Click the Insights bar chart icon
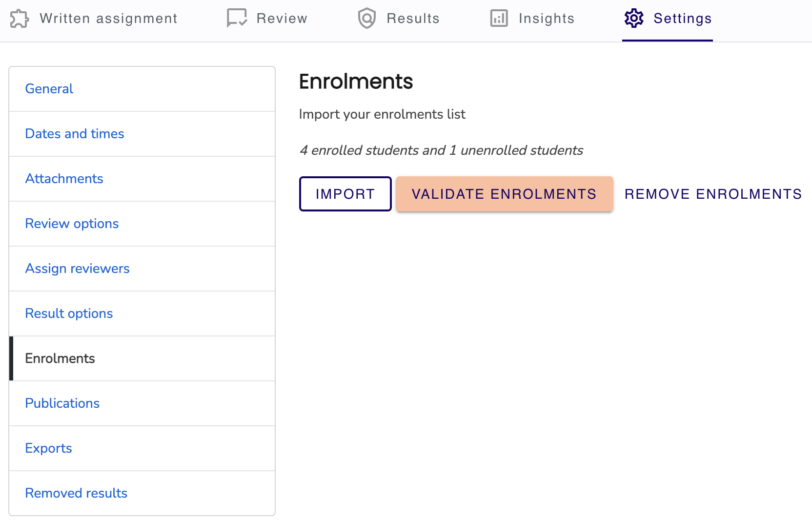The image size is (812, 523). coord(499,19)
